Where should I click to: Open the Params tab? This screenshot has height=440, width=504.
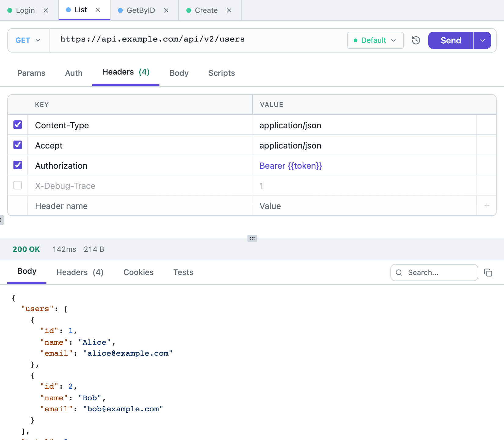31,73
